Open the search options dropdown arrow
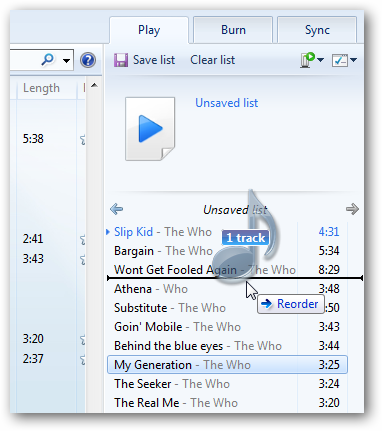The height and width of the screenshot is (431, 382). (67, 61)
